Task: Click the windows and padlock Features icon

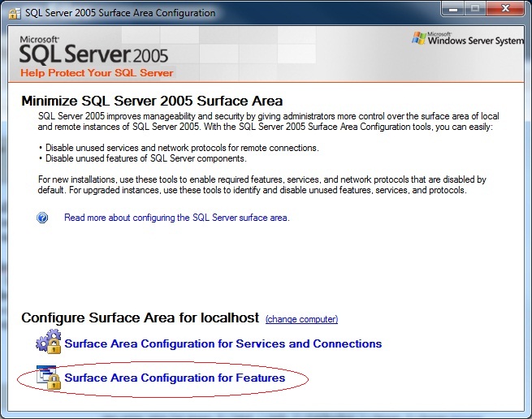Action: tap(49, 377)
